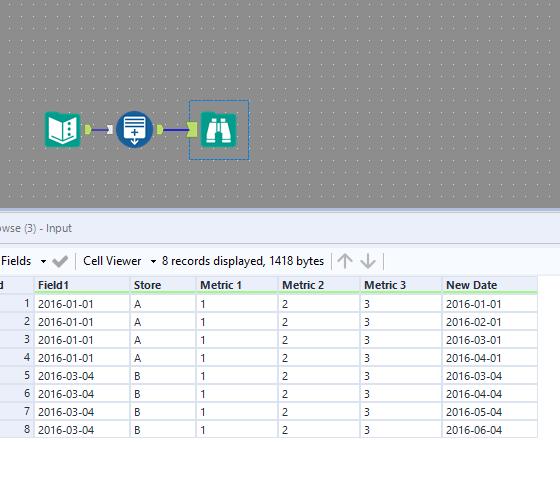Screen dimensions: 560x498
Task: Click New Date cell 2016-03-01
Action: [490, 340]
